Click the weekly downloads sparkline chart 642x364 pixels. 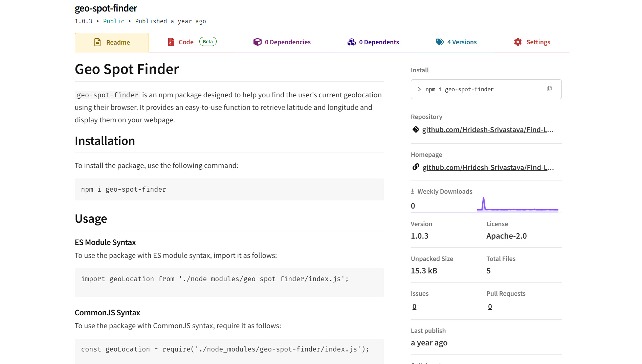[517, 205]
